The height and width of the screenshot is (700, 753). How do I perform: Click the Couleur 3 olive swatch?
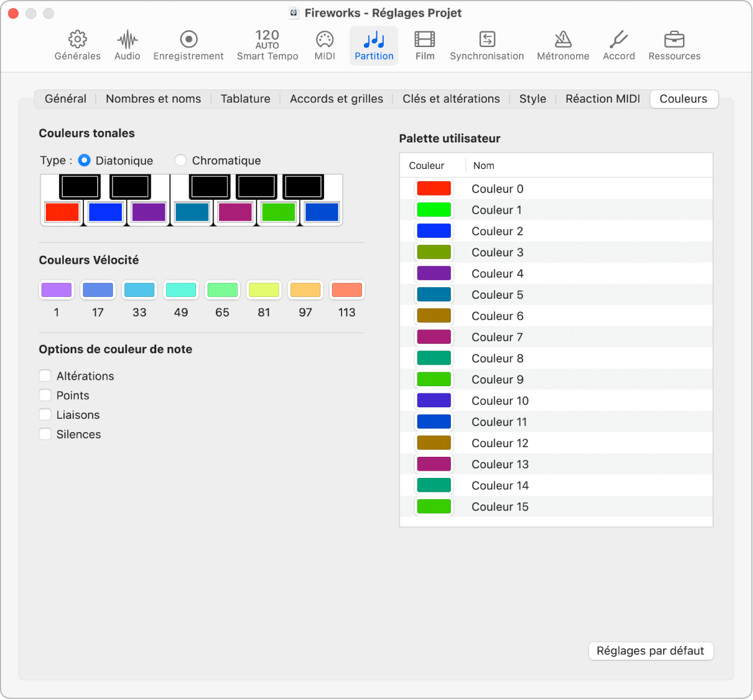click(x=434, y=252)
